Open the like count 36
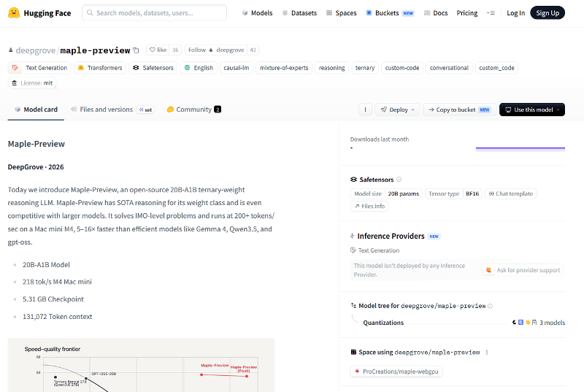 [x=175, y=50]
